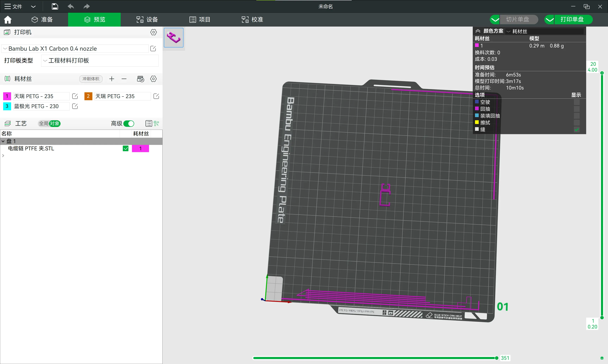
Task: Select the plate 1 thumbnail
Action: [174, 38]
